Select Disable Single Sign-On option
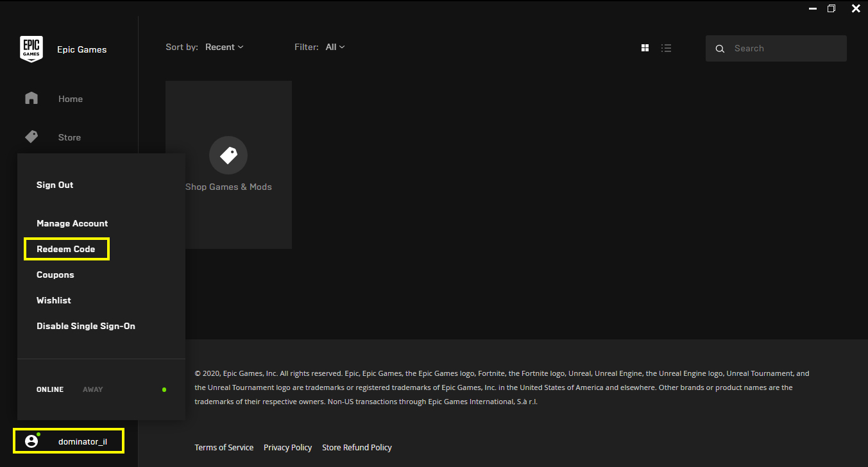 pos(86,326)
